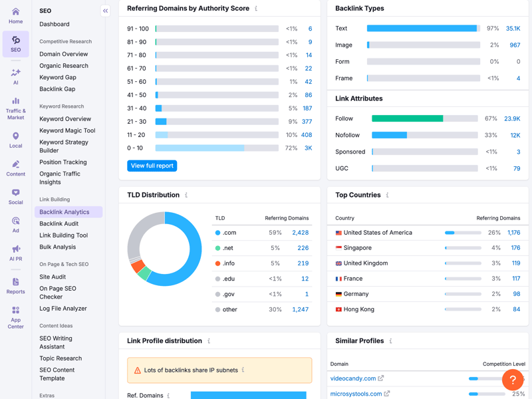Open the App Center icon
Screen dimensions: 532x399
15,311
